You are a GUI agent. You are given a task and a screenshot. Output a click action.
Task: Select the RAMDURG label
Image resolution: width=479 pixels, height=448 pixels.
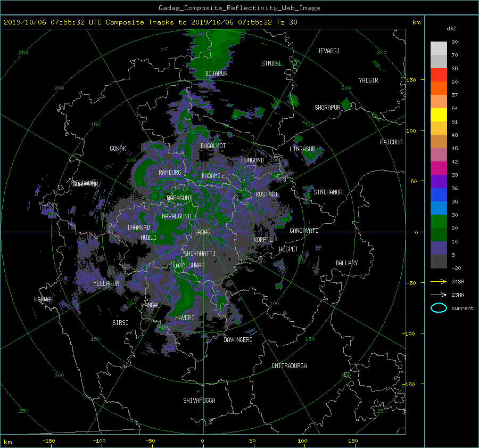pos(170,173)
